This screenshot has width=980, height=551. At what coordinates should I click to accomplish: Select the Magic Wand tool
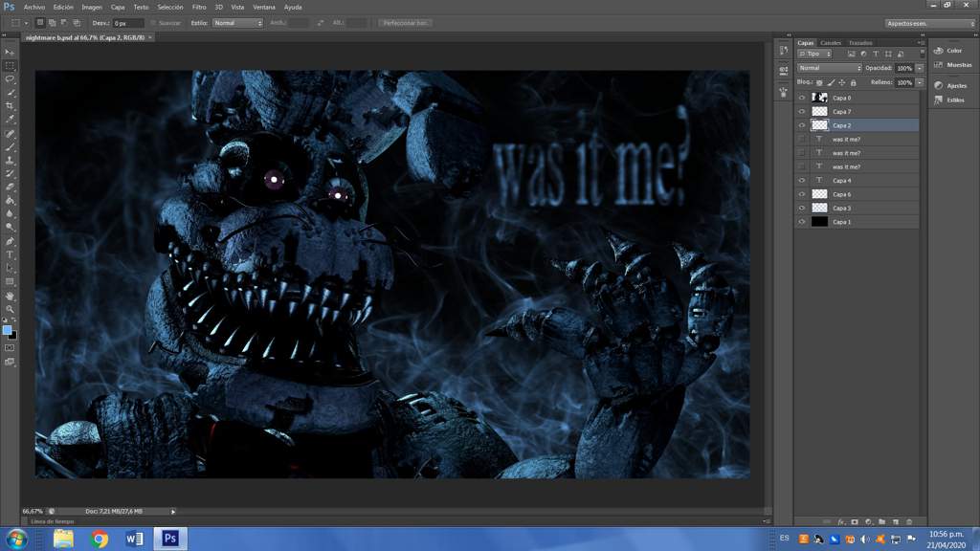[x=10, y=93]
